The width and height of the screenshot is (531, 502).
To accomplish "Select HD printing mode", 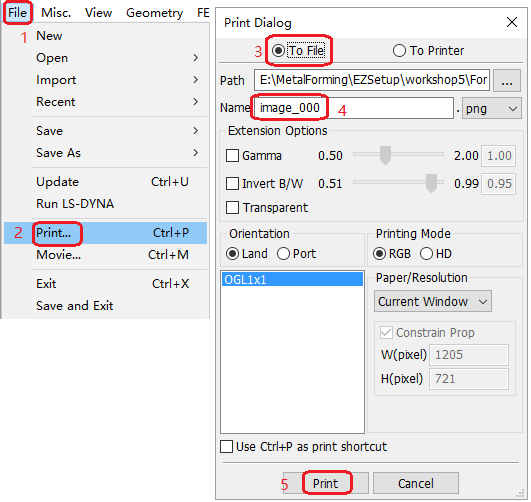I will click(426, 254).
